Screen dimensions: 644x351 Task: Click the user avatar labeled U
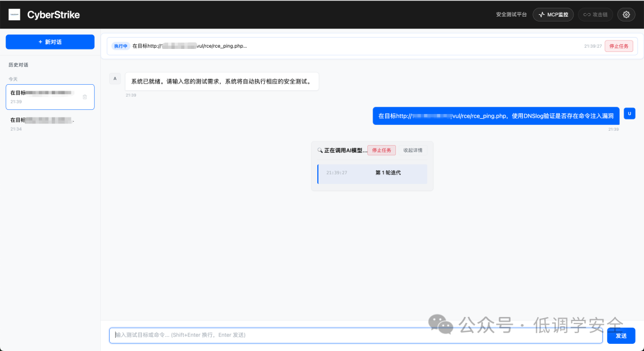(x=629, y=113)
